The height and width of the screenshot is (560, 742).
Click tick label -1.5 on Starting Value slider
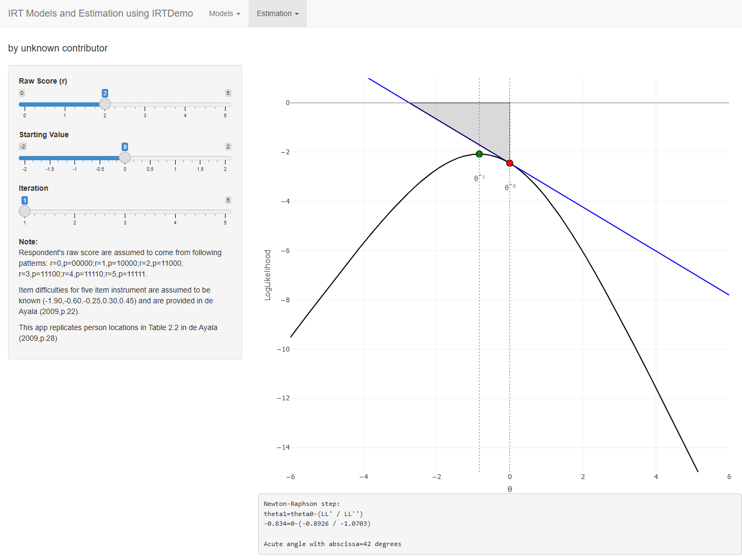pos(50,169)
